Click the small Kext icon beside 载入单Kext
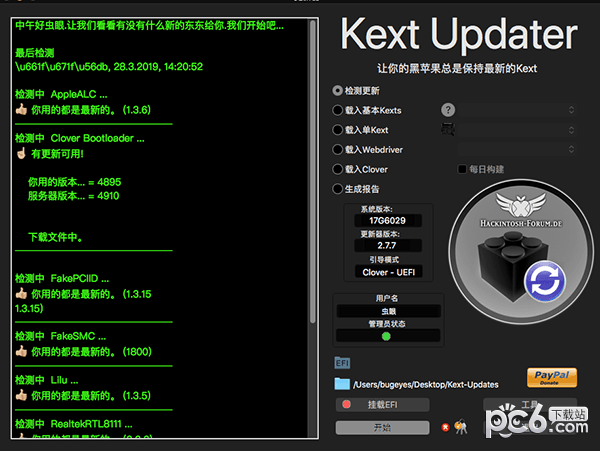600x451 pixels. [x=448, y=130]
